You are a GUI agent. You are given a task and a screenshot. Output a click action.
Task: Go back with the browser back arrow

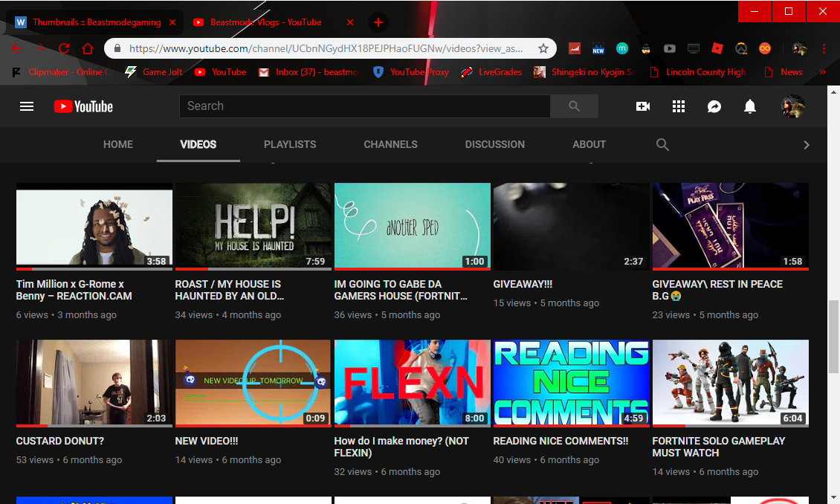(x=16, y=49)
